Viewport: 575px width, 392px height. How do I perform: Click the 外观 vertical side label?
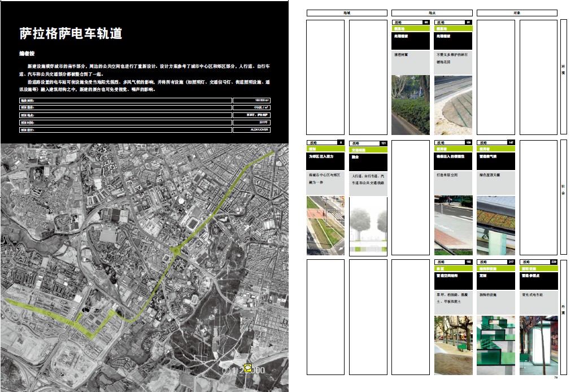[563, 312]
